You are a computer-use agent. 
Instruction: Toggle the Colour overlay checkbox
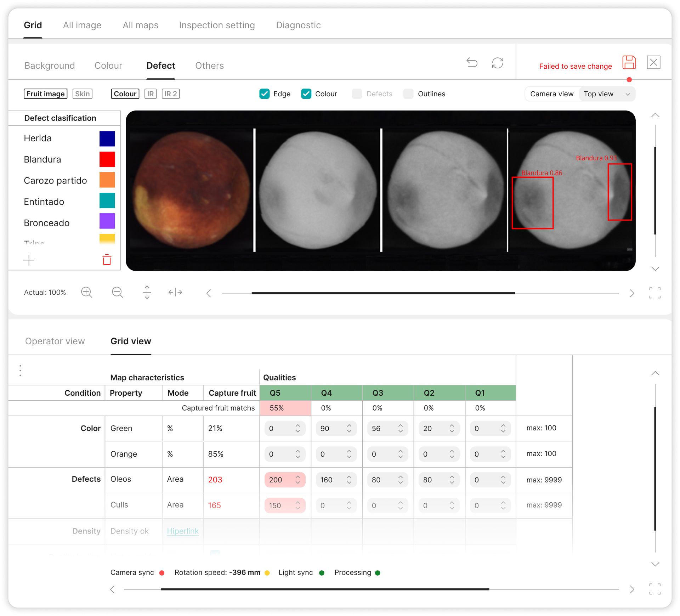click(x=306, y=94)
